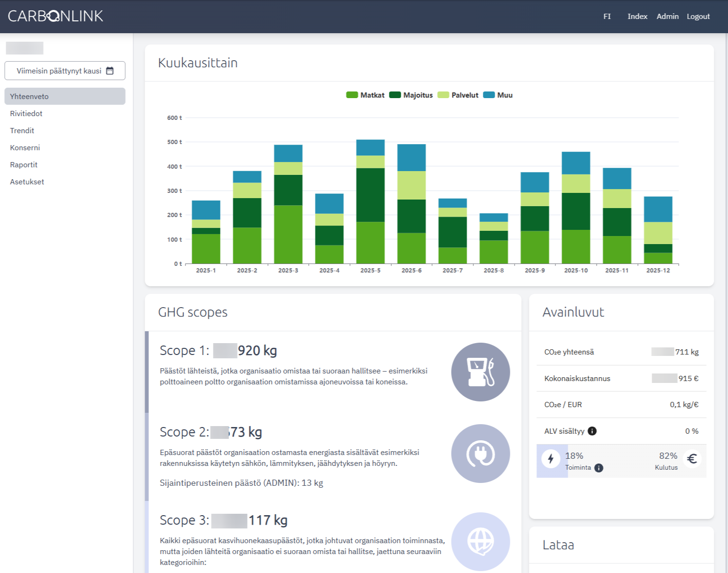The width and height of the screenshot is (728, 573).
Task: Switch language via FI selector
Action: [x=607, y=17]
